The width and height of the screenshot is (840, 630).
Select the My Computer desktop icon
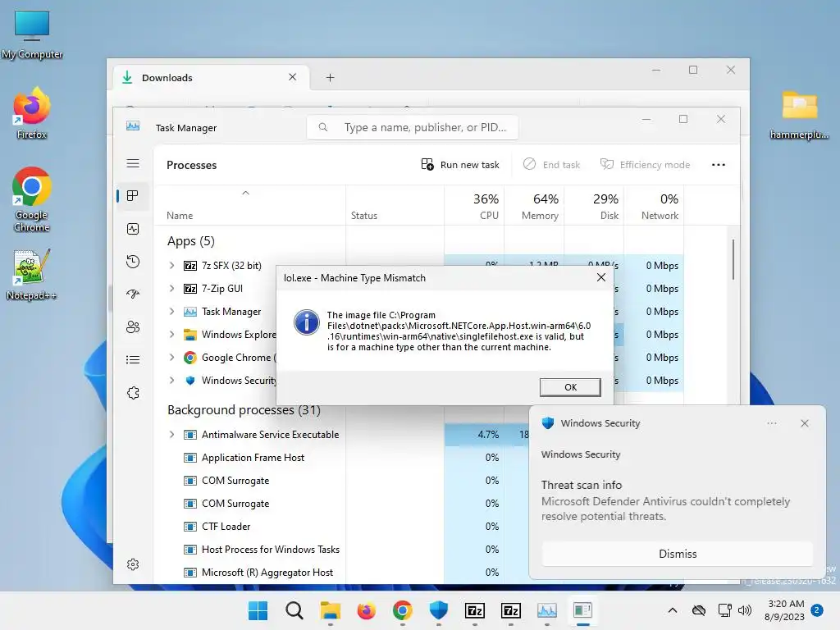pyautogui.click(x=32, y=34)
